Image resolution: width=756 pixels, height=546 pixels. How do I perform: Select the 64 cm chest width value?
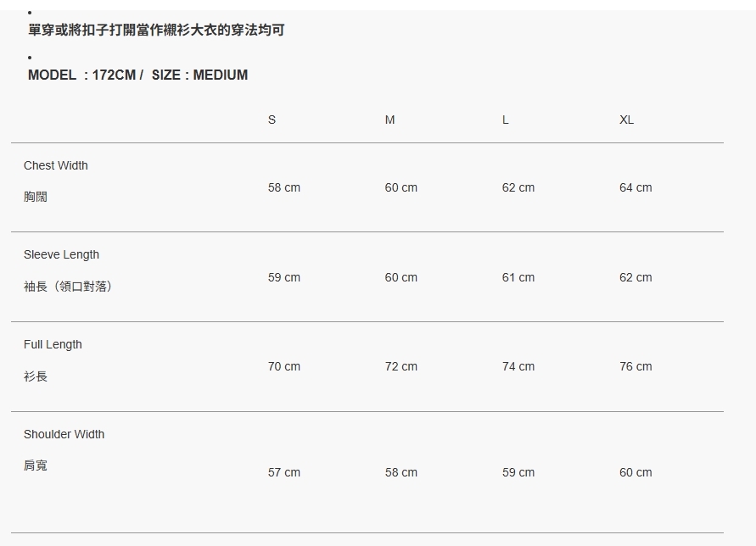click(636, 187)
